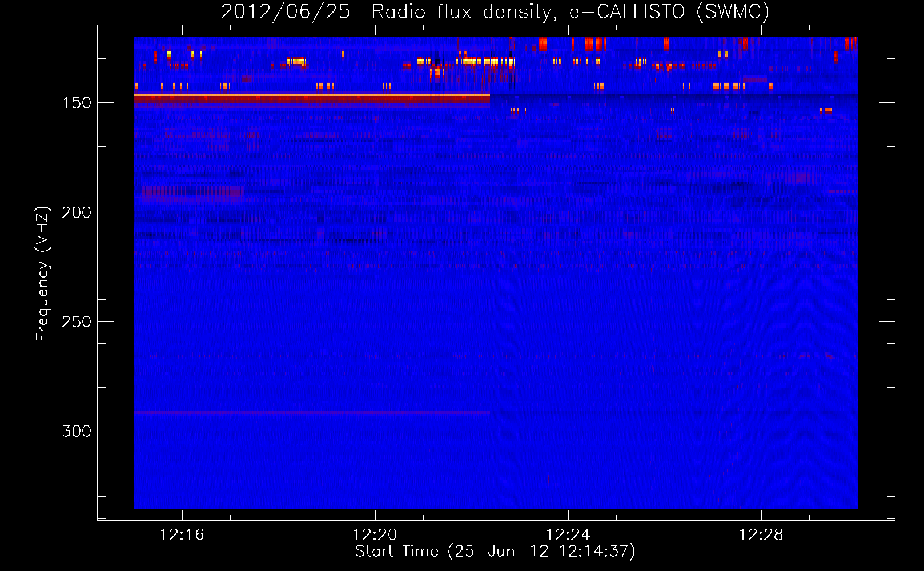Image resolution: width=924 pixels, height=571 pixels.
Task: Click the bright orange band near 150 MHz
Action: click(x=312, y=95)
